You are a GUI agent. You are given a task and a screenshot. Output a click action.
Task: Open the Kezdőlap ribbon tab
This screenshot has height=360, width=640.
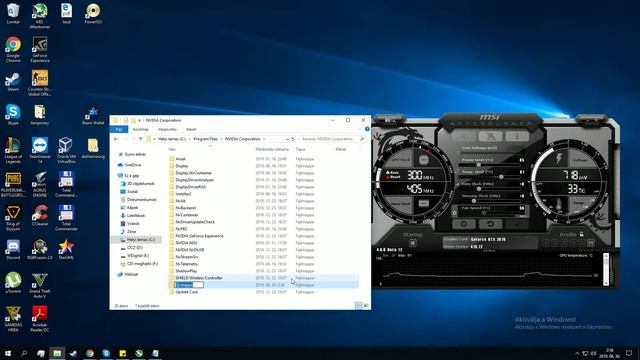tap(141, 129)
